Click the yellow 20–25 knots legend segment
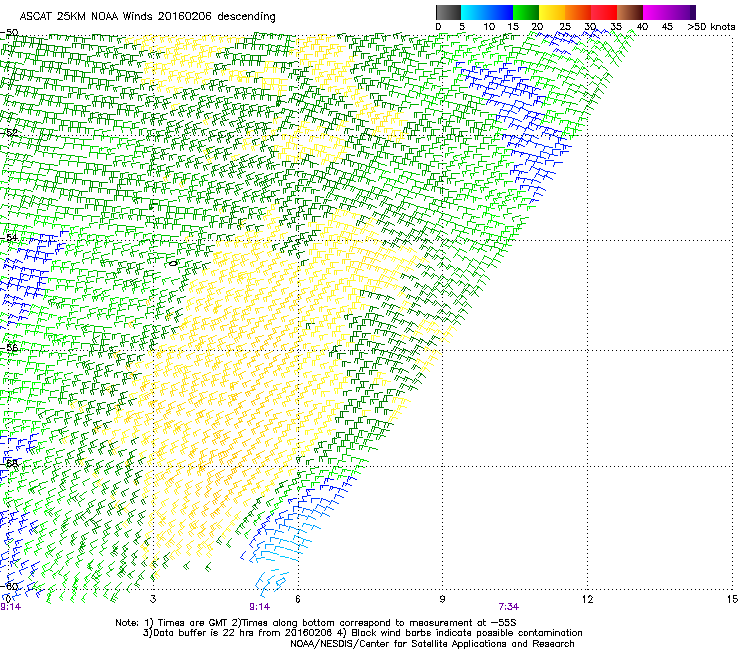Viewport: 740px width, 650px height. pyautogui.click(x=552, y=12)
